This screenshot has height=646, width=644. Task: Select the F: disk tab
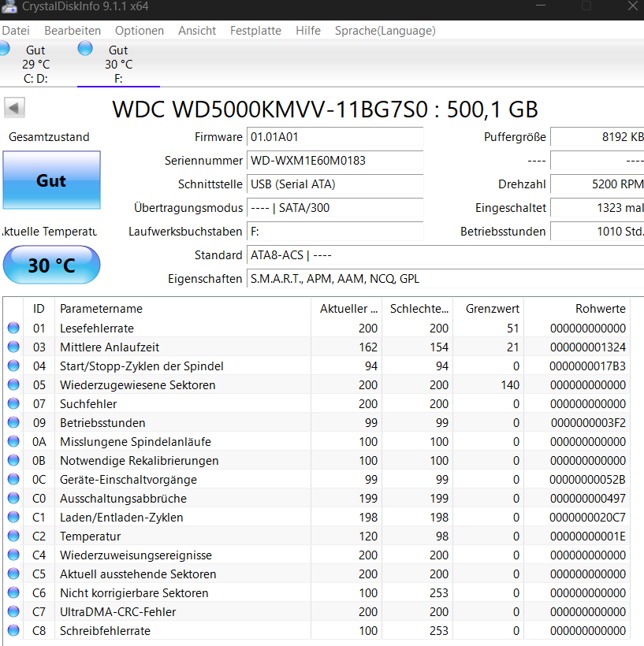[118, 64]
